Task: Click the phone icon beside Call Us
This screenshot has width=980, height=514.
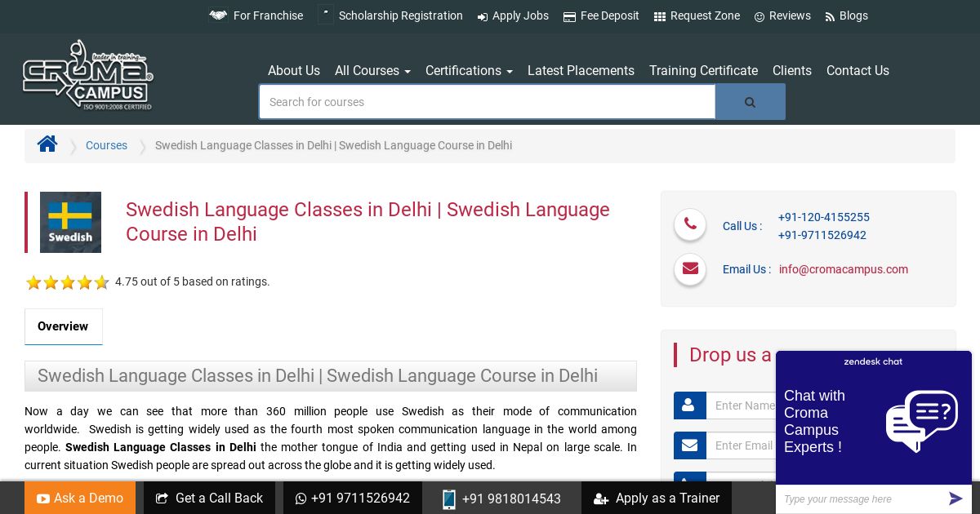Action: [690, 224]
